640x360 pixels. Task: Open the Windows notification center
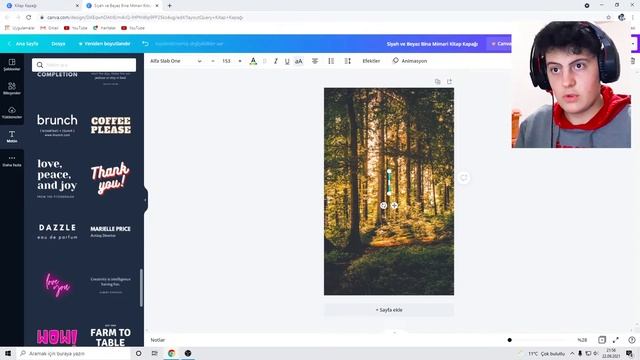[629, 353]
